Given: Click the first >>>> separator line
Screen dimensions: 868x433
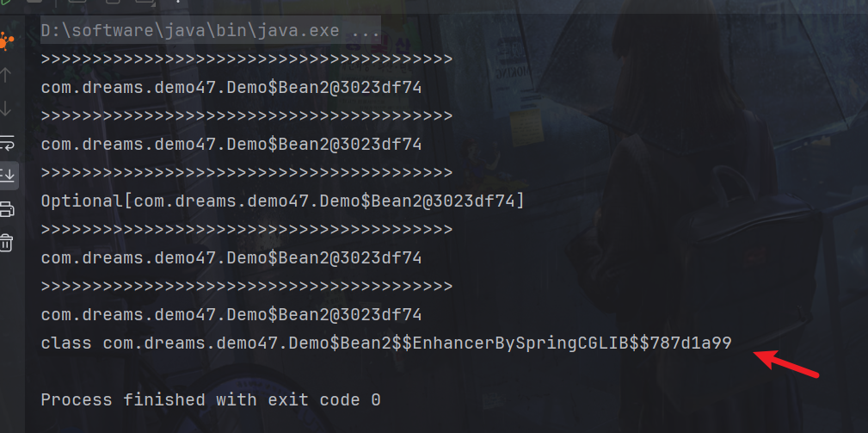Looking at the screenshot, I should [x=246, y=59].
